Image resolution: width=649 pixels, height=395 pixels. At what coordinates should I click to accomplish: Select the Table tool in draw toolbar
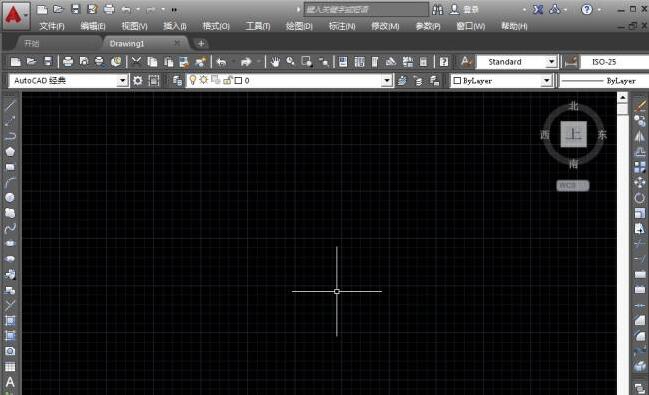click(x=10, y=367)
